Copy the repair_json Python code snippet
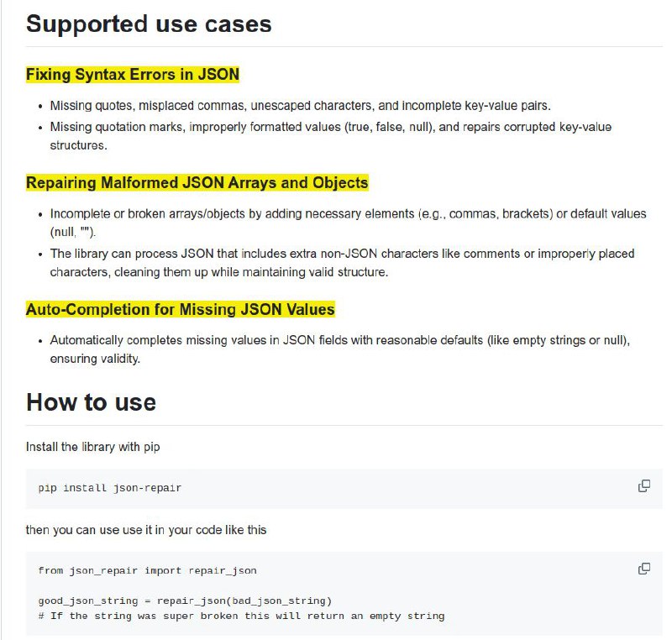This screenshot has width=672, height=640. (644, 569)
